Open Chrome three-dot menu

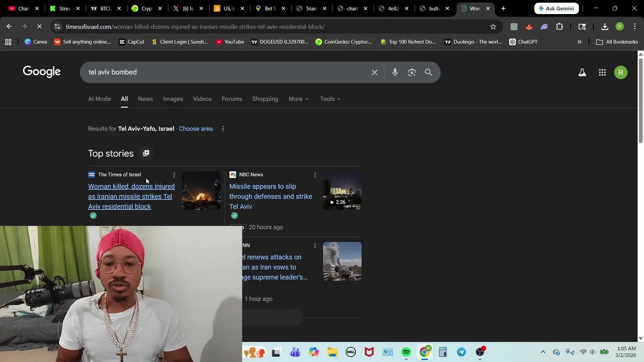[x=634, y=27]
